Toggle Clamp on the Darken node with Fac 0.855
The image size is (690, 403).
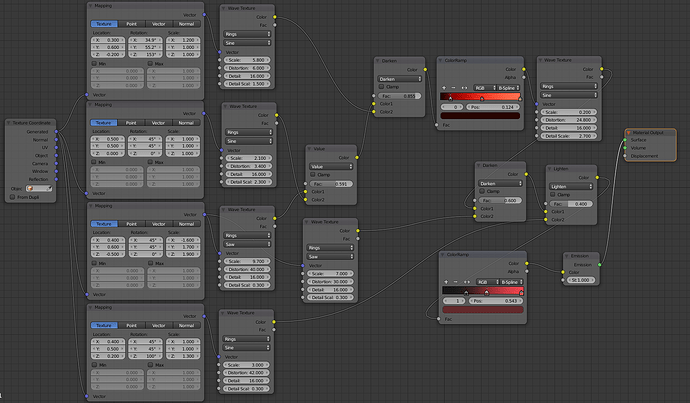pyautogui.click(x=382, y=87)
